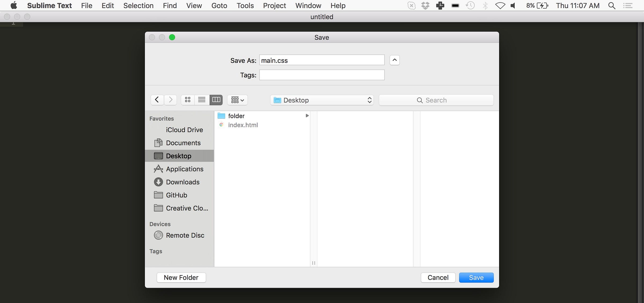Image resolution: width=644 pixels, height=303 pixels.
Task: Open Spotlight search in menu bar
Action: [x=612, y=5]
